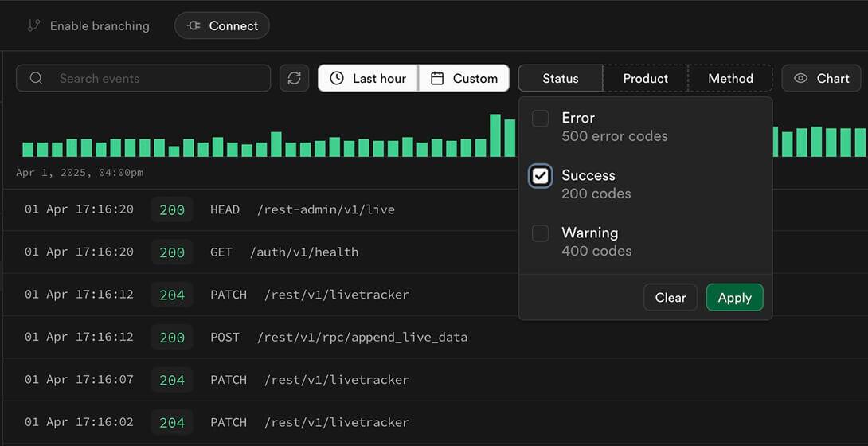
Task: Click the Enable branching git icon
Action: (34, 26)
